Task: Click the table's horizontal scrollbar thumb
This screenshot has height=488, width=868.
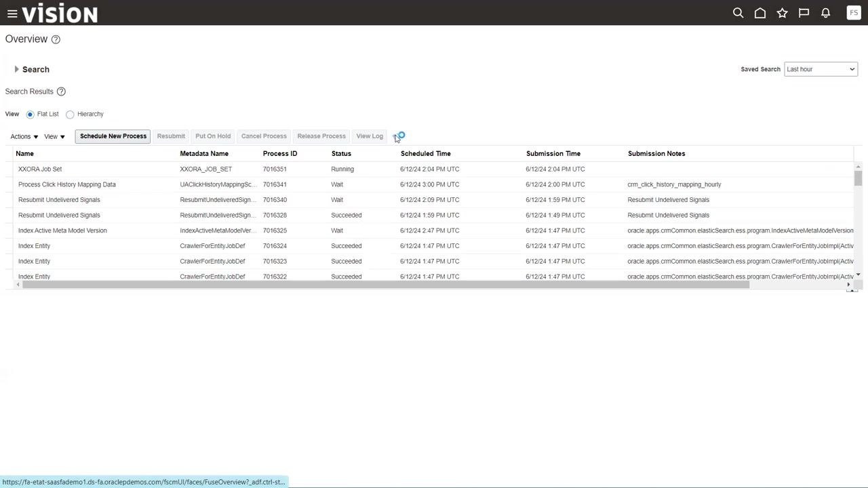Action: [386, 285]
